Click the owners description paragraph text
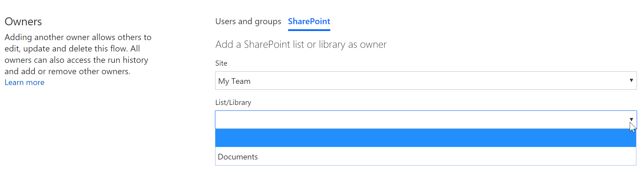Viewport: 644px width, 172px height. pyautogui.click(x=77, y=54)
